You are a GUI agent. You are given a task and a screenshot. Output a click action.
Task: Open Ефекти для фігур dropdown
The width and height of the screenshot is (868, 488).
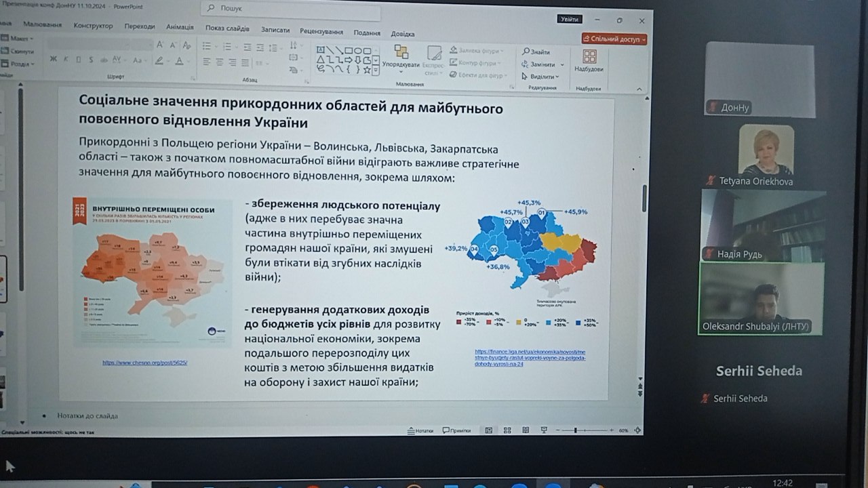(478, 75)
